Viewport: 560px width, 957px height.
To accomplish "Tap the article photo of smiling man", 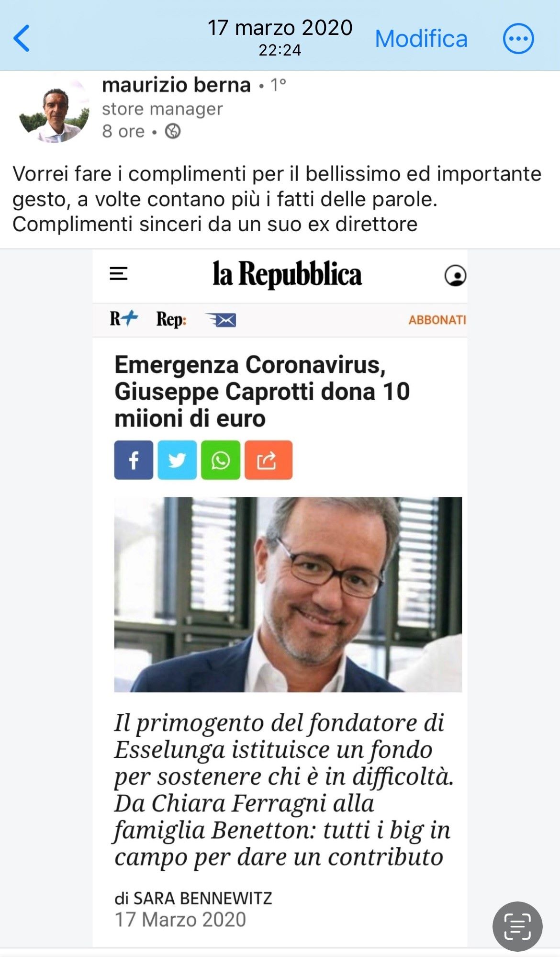I will pos(288,594).
